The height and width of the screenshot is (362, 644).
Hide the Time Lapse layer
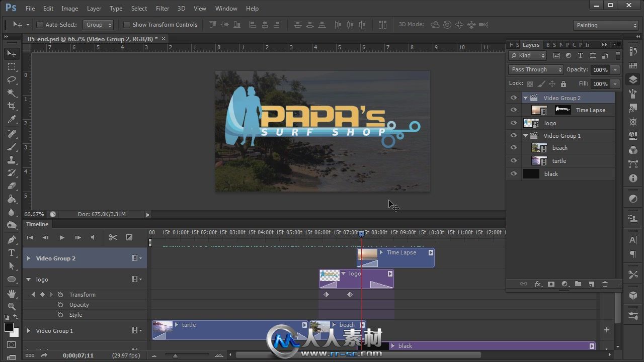(514, 110)
